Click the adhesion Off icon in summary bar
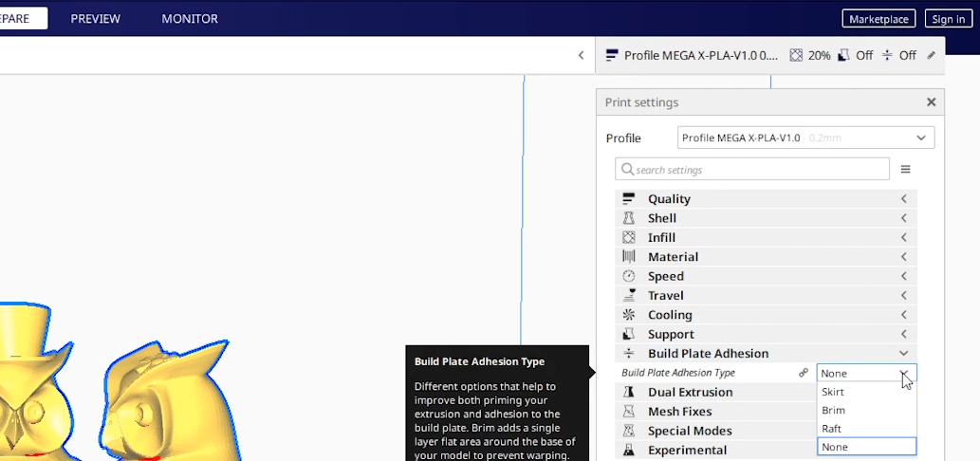The image size is (980, 461). coord(887,56)
